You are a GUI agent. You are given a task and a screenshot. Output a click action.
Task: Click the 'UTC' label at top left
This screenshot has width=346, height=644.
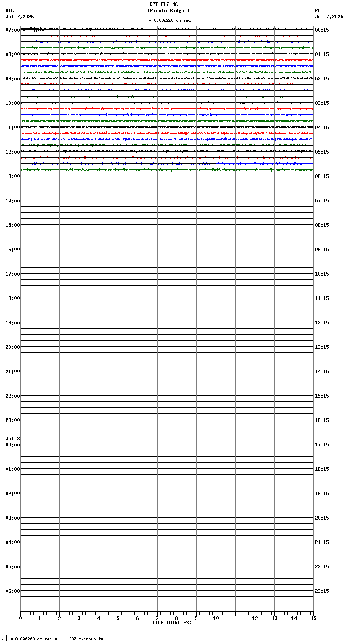[10, 11]
